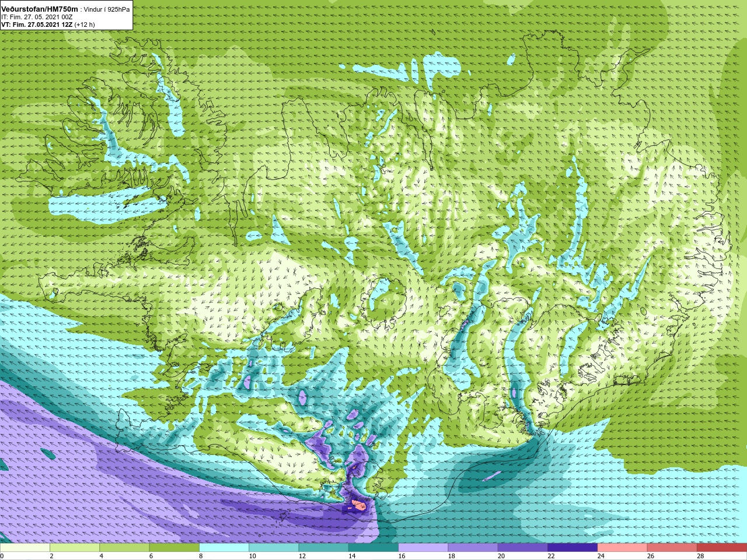Pick the above-28 m/s red legend swatch
Image resolution: width=747 pixels, height=560 pixels.
(722, 548)
